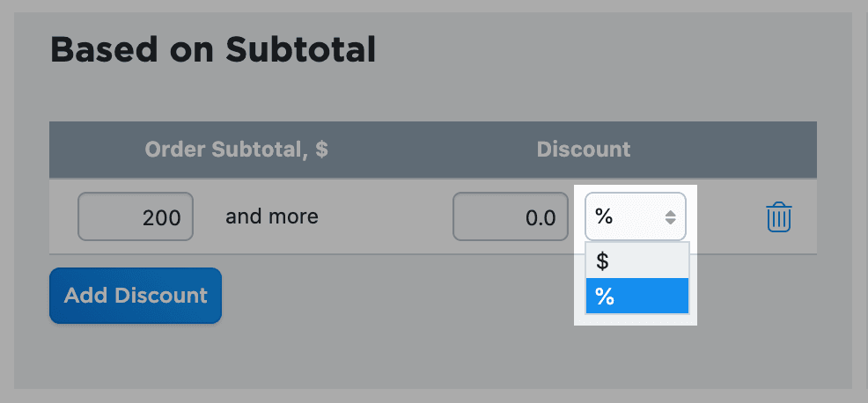
Task: Open the discount type combo box showing %
Action: (x=635, y=216)
